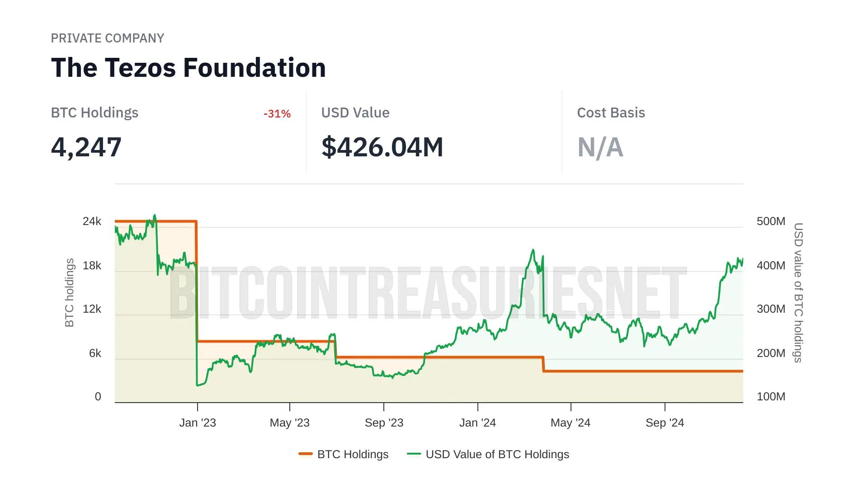
Task: Click the 4,247 BTC holdings figure
Action: point(86,147)
